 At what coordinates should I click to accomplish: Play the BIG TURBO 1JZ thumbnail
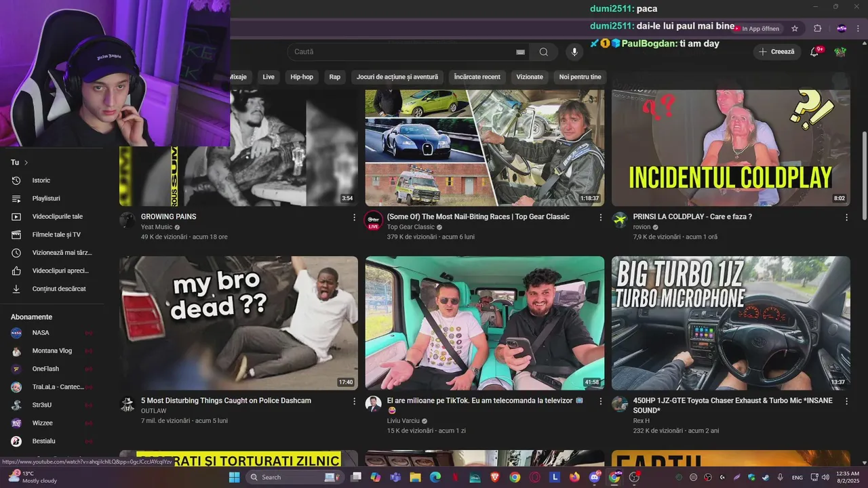731,323
